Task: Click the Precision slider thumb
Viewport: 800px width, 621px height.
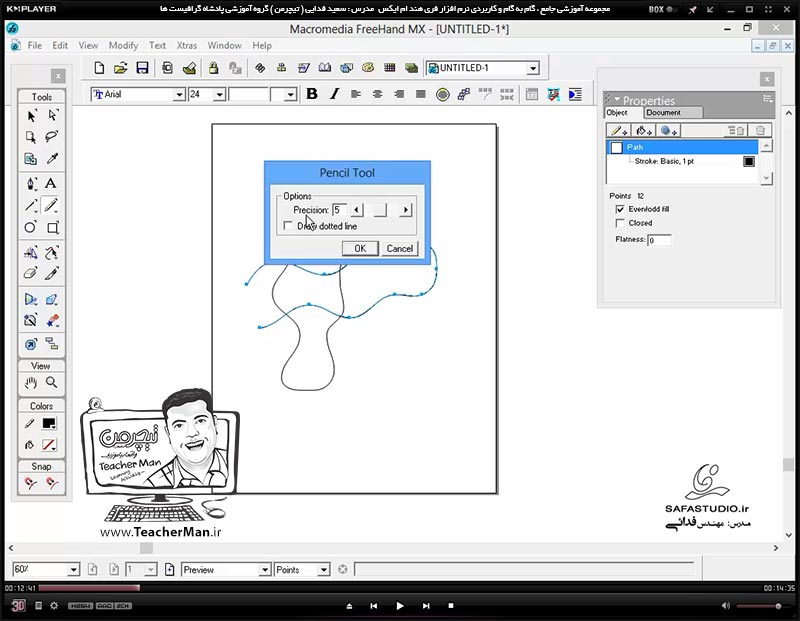Action: (380, 210)
